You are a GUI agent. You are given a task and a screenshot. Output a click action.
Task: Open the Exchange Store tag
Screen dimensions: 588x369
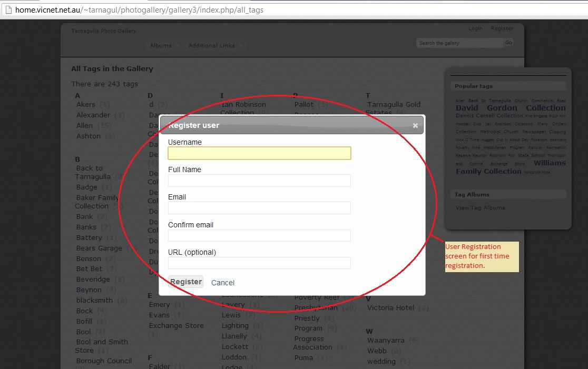click(177, 325)
